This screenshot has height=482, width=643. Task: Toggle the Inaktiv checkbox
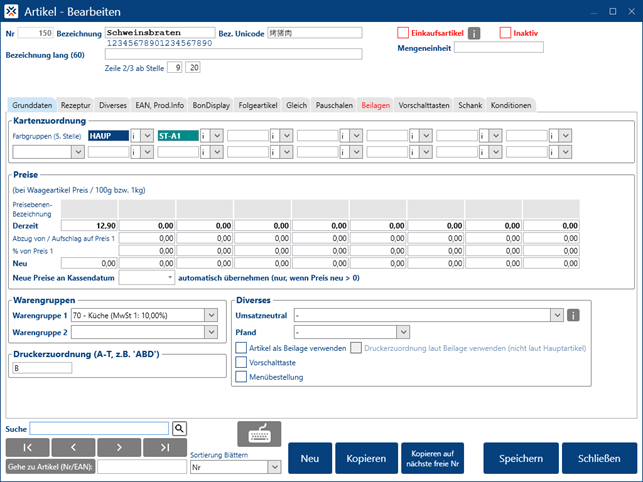click(x=505, y=33)
